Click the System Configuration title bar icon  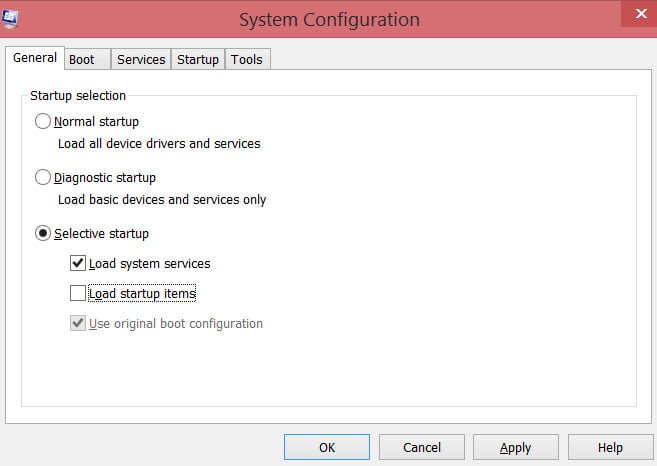pos(10,19)
